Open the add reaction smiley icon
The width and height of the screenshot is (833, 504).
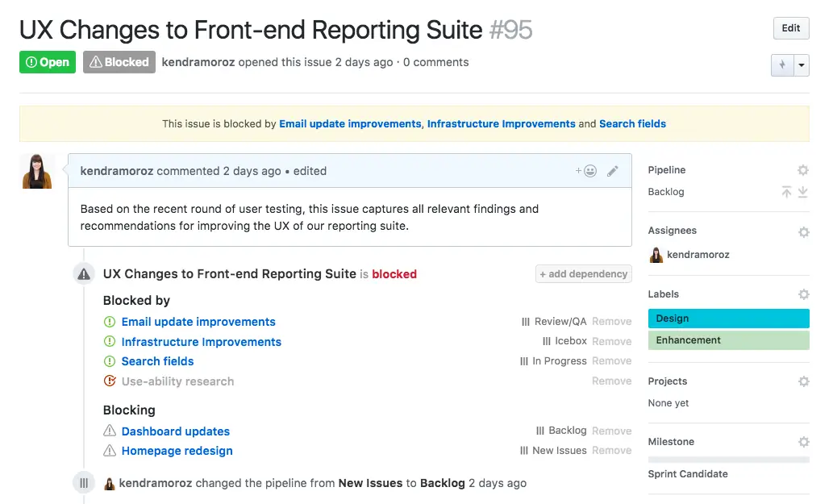pyautogui.click(x=586, y=171)
